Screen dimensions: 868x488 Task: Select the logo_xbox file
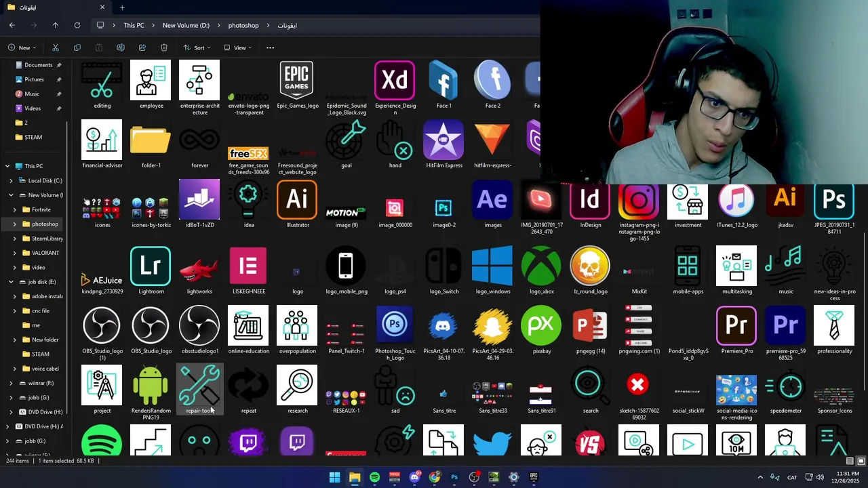pyautogui.click(x=541, y=270)
